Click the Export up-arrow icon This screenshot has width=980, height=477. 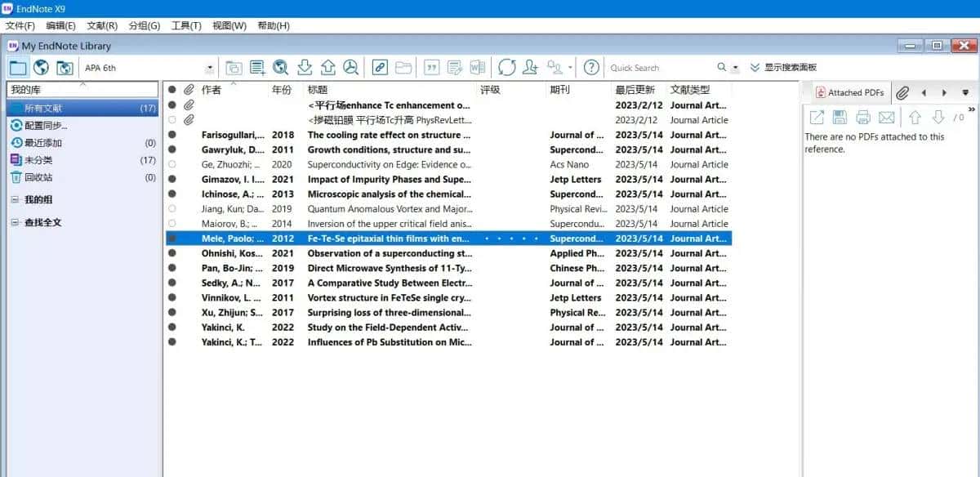327,68
